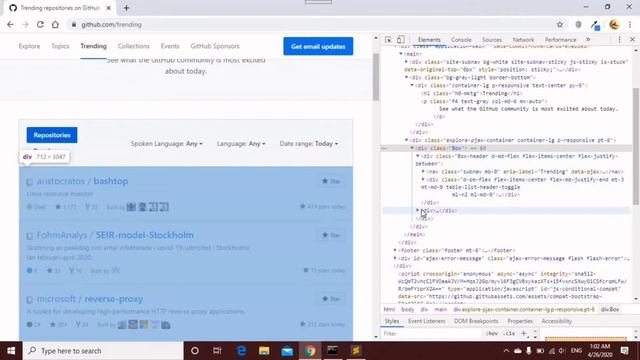The height and width of the screenshot is (360, 640).
Task: Open the FohmAnalys / SEIR-model-Stockholm repository
Action: point(115,235)
